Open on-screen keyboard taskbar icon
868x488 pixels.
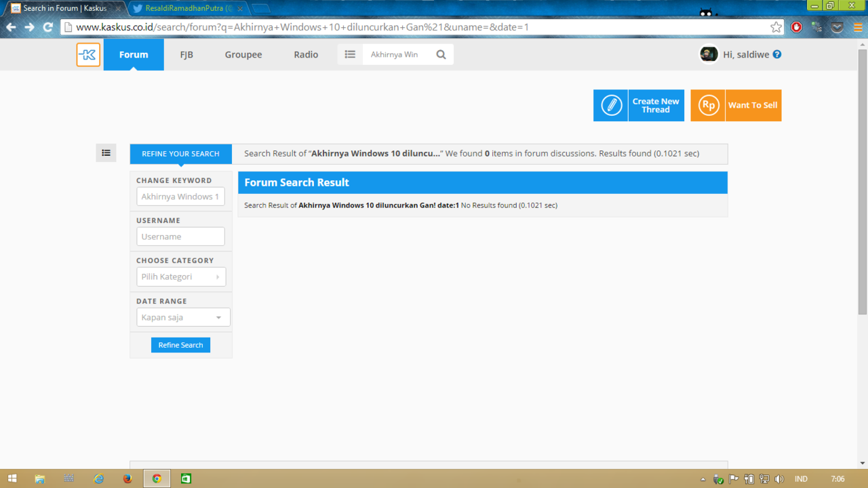68,479
